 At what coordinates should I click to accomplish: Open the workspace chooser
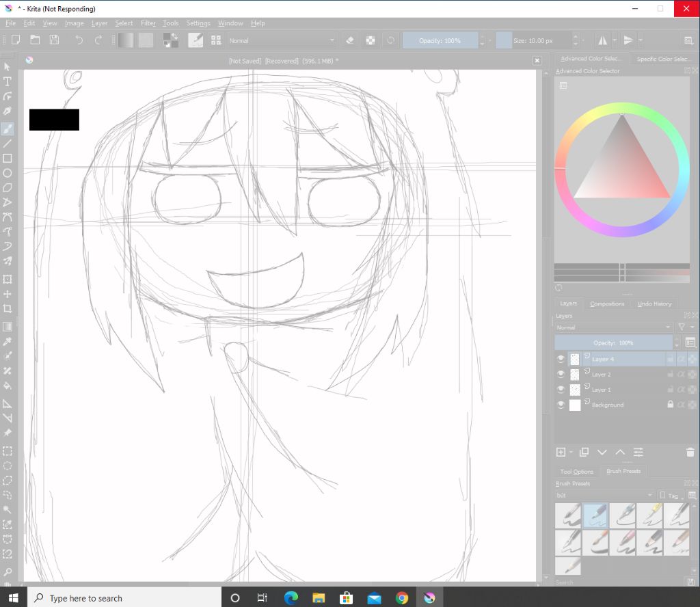coord(688,40)
